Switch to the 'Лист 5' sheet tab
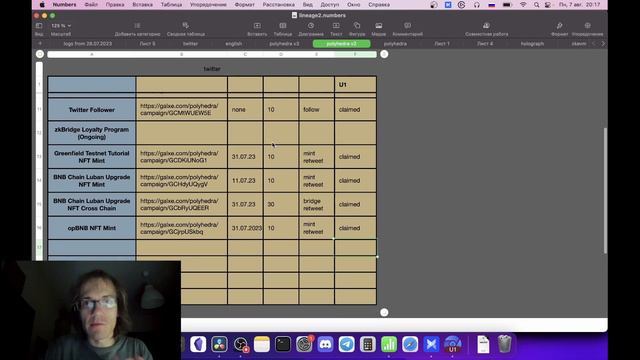The image size is (640, 360). click(x=147, y=44)
